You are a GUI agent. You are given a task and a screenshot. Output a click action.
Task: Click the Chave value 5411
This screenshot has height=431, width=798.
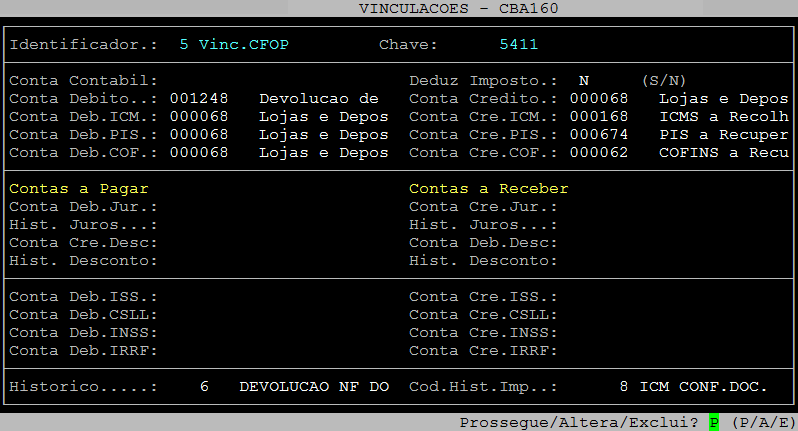point(519,45)
